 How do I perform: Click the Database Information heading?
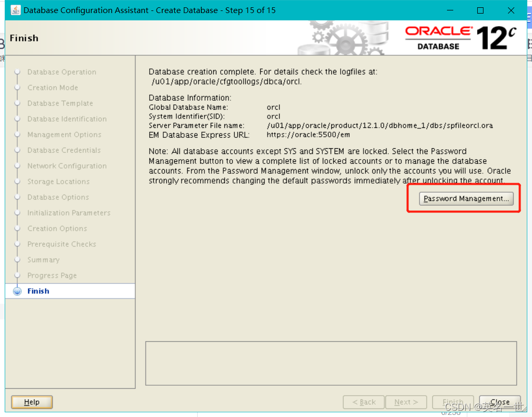click(190, 98)
